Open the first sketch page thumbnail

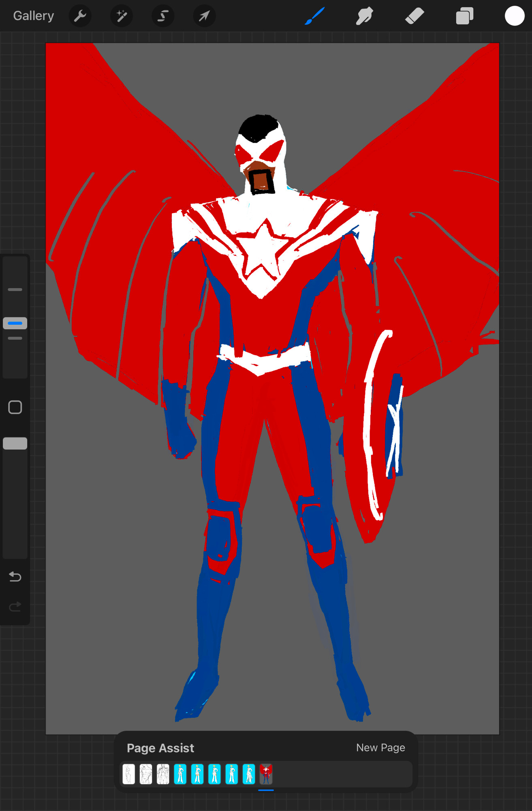click(x=128, y=774)
